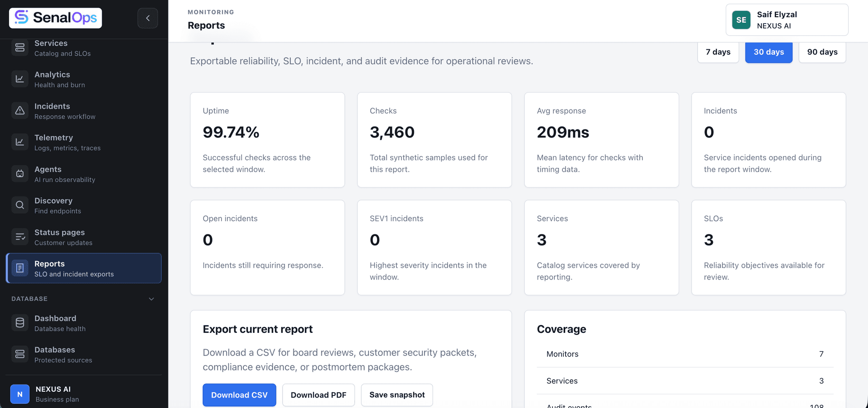Click the Save snapshot button
This screenshot has width=868, height=408.
click(x=397, y=395)
